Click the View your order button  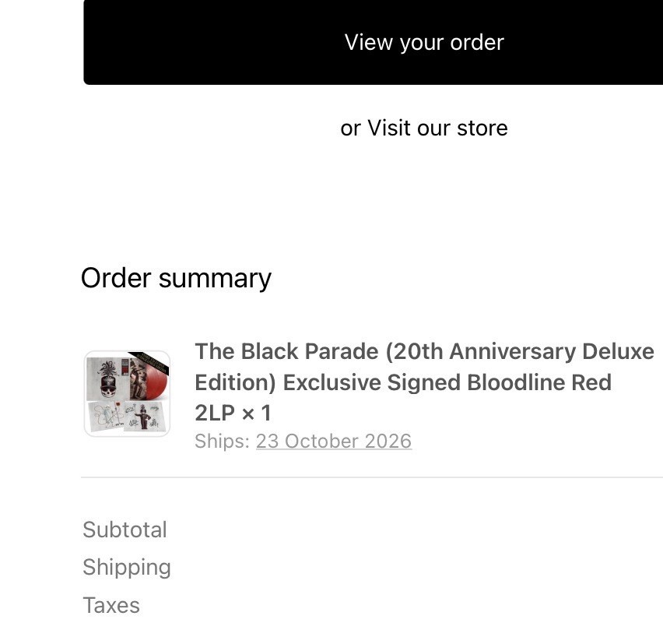click(x=374, y=42)
